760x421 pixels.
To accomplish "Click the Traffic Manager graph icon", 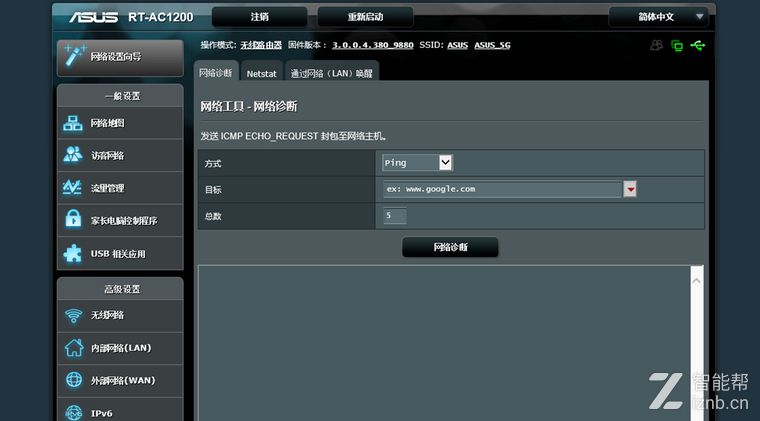I will (73, 187).
